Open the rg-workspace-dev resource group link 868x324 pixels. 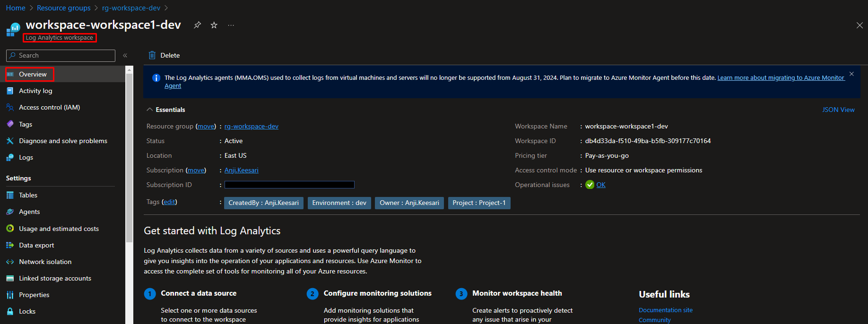pyautogui.click(x=252, y=126)
